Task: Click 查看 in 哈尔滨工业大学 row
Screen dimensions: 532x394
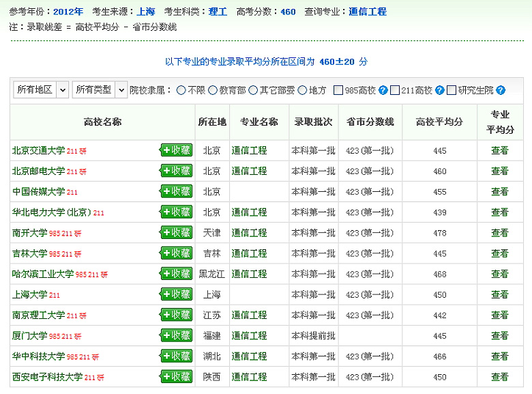Action: (500, 274)
